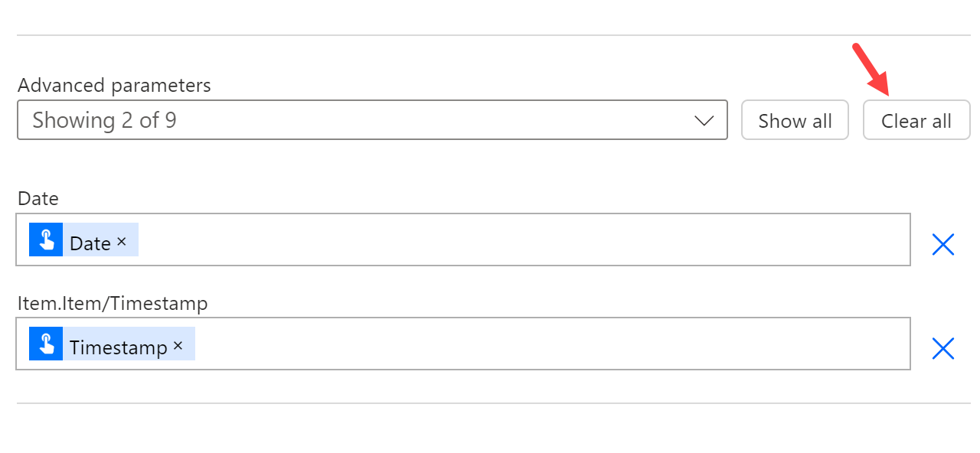Remove the Timestamp dynamic content token
The height and width of the screenshot is (453, 980).
(178, 346)
